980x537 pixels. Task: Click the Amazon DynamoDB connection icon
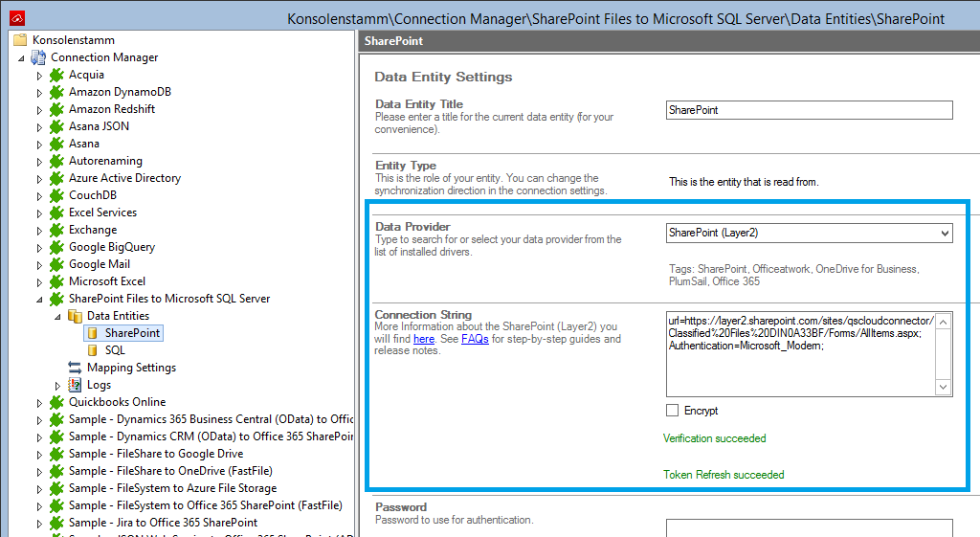tap(56, 92)
